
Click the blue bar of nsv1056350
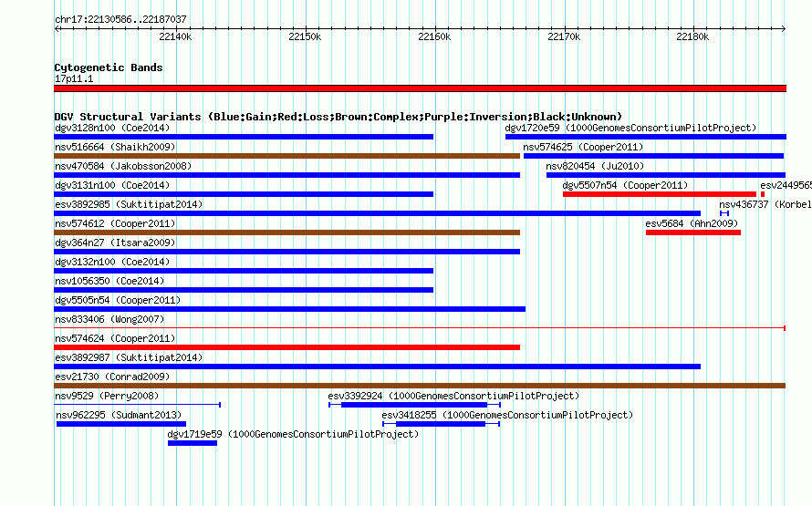coord(244,290)
